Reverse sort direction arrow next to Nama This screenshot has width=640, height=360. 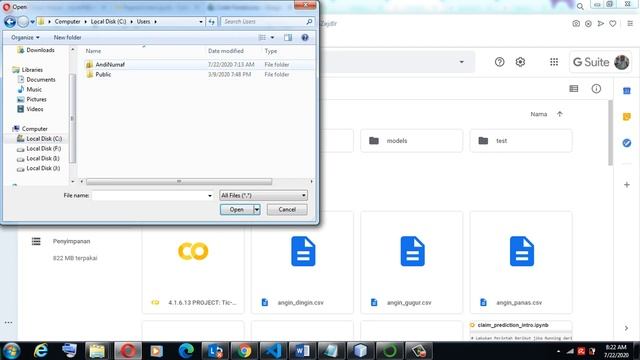tap(560, 114)
